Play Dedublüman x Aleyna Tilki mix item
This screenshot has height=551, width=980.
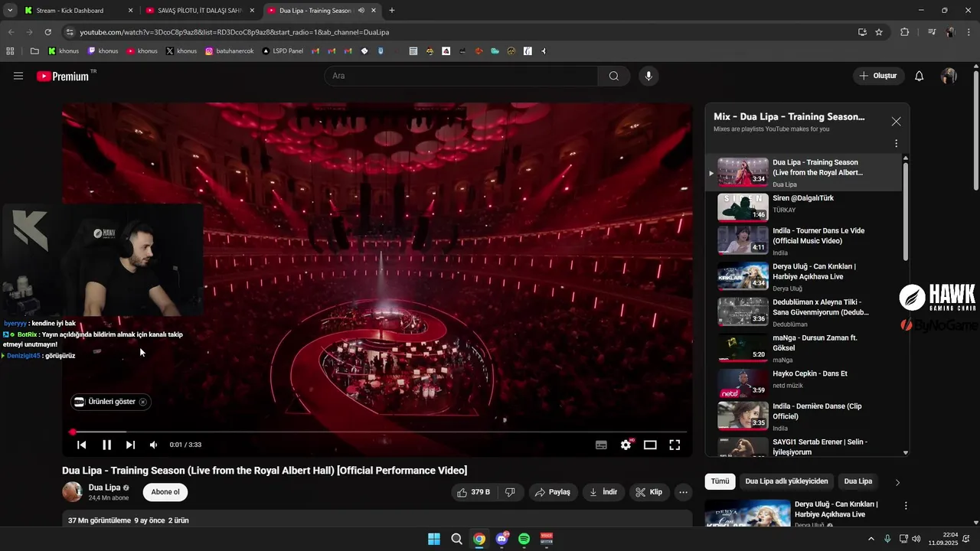tap(803, 312)
